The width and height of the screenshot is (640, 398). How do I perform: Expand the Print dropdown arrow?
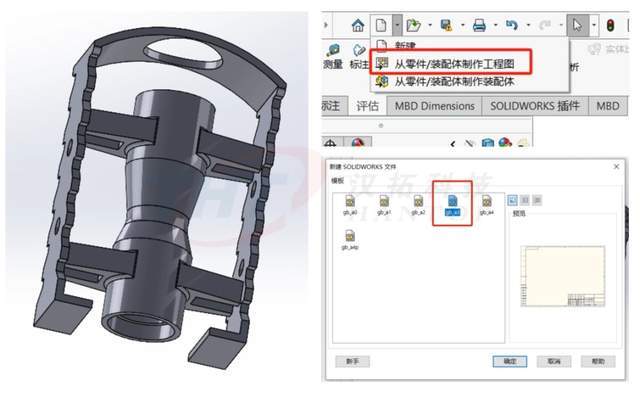tap(496, 25)
